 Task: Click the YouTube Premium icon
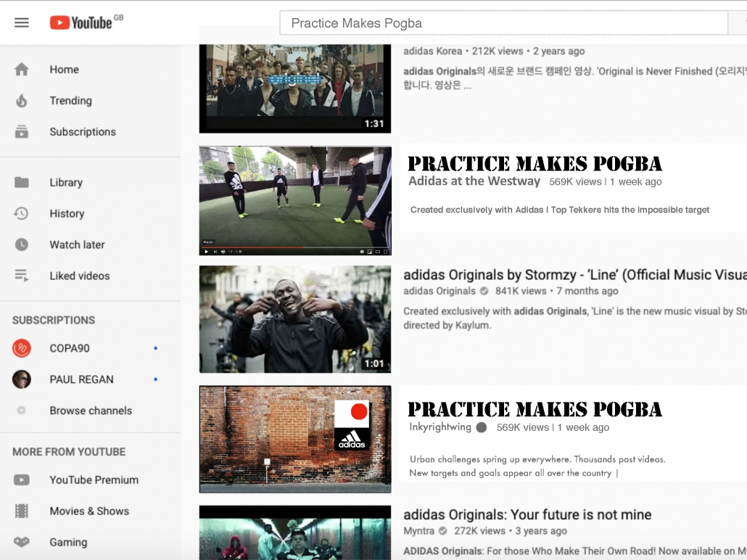coord(22,479)
